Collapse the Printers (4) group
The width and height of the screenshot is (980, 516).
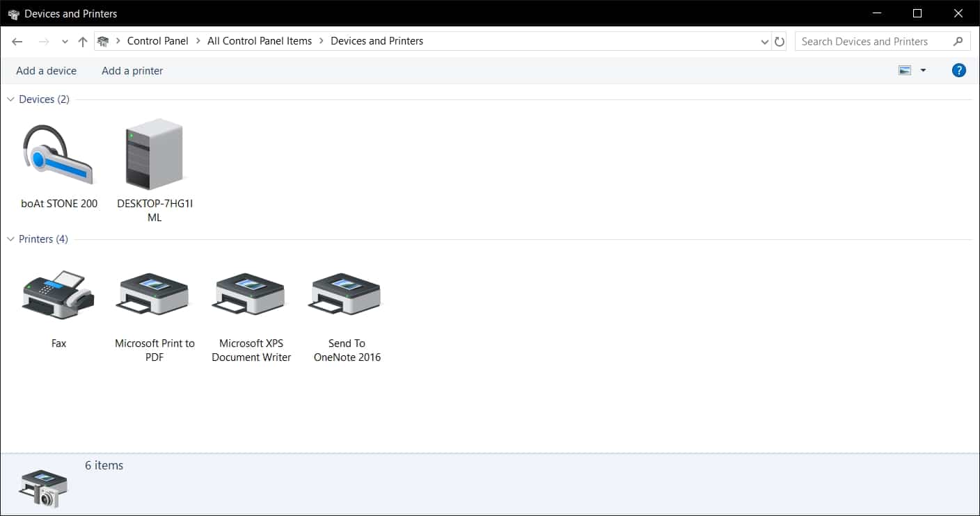[10, 239]
